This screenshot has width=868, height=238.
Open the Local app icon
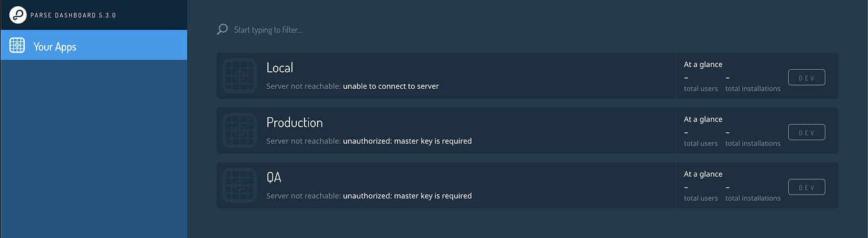pyautogui.click(x=240, y=76)
